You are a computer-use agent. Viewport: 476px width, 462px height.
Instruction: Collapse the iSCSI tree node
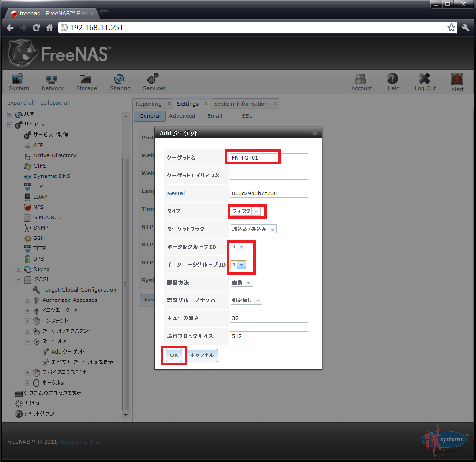[x=18, y=279]
